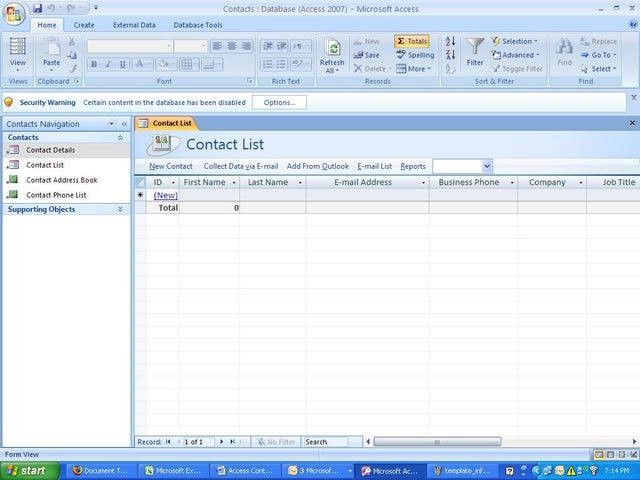Switch to Microsoft Ex... taskbar button
This screenshot has height=480, width=640.
point(173,471)
